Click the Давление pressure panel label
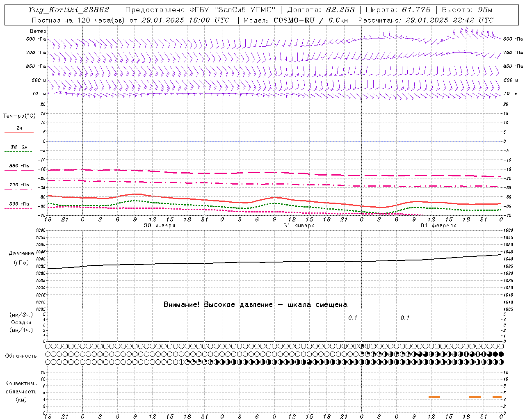Screen dimensions: 525x420 [21, 253]
